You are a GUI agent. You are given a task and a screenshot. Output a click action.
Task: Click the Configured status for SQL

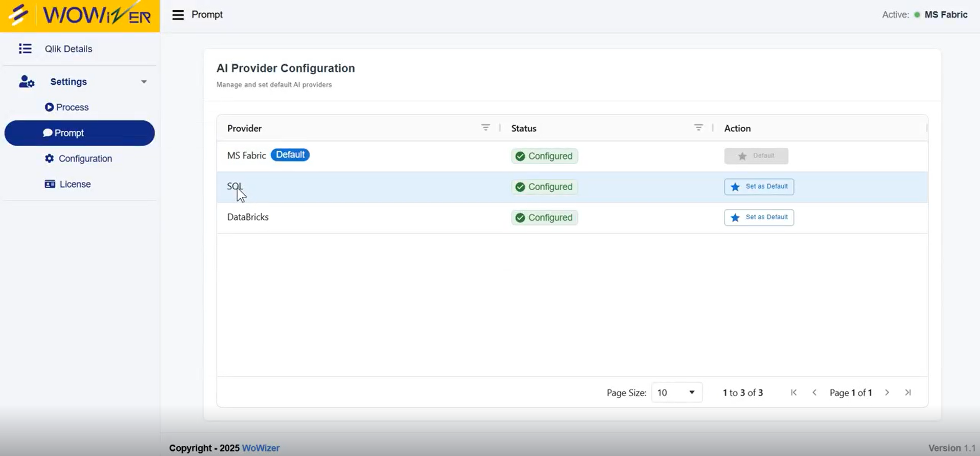[x=545, y=187]
